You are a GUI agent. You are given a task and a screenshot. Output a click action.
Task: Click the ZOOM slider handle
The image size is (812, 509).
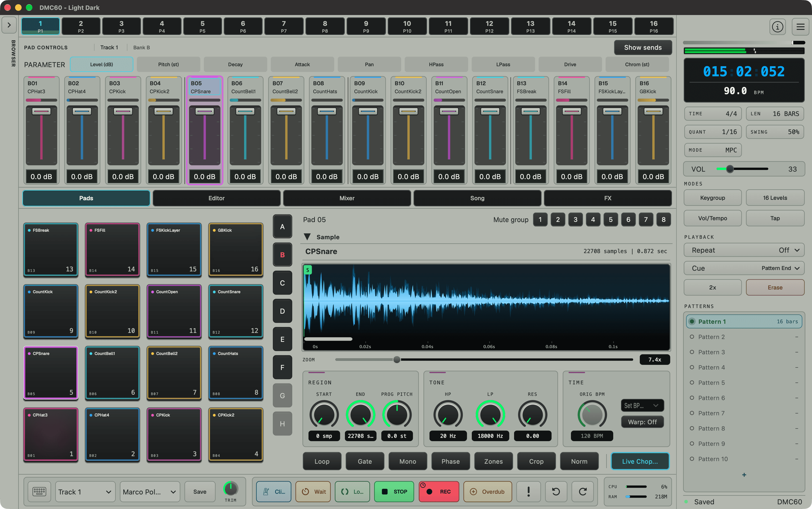[397, 359]
